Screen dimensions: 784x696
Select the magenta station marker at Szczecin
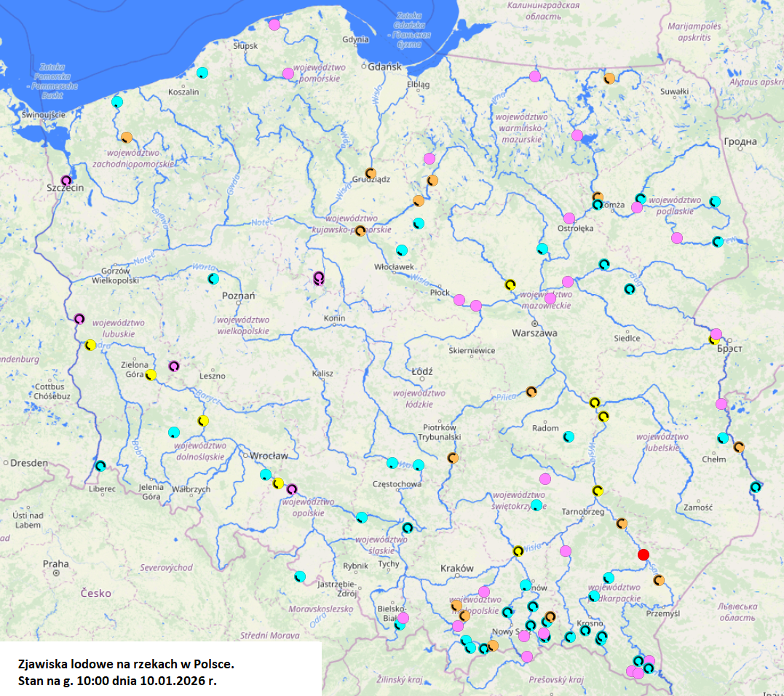coord(66,179)
